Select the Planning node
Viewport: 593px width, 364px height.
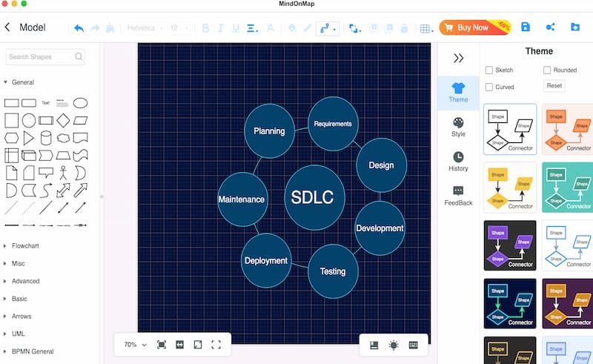point(269,131)
